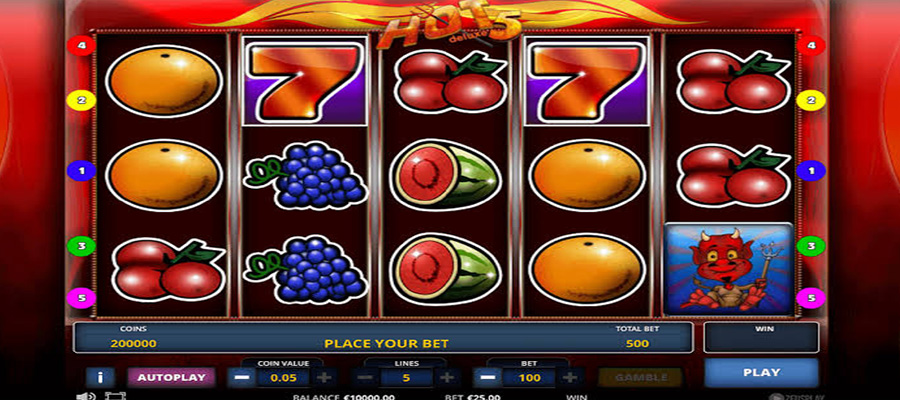Open AUTOPLAY options

[171, 378]
